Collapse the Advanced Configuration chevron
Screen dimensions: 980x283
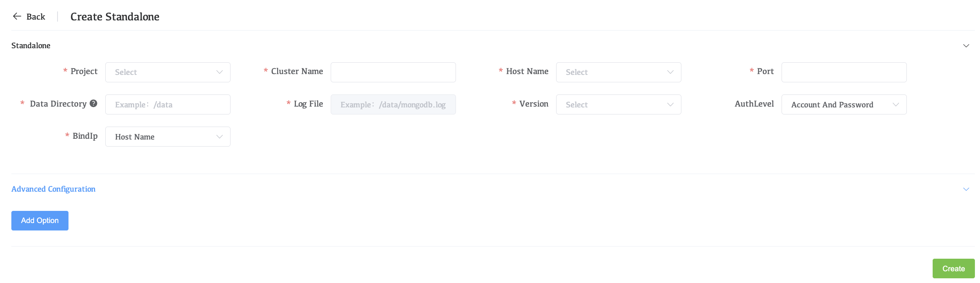(966, 189)
